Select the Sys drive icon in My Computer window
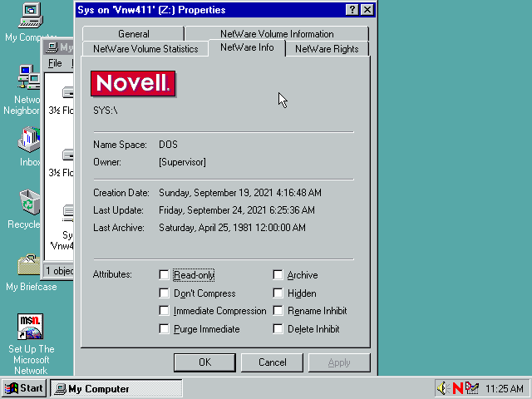The width and height of the screenshot is (532, 399). 68,213
